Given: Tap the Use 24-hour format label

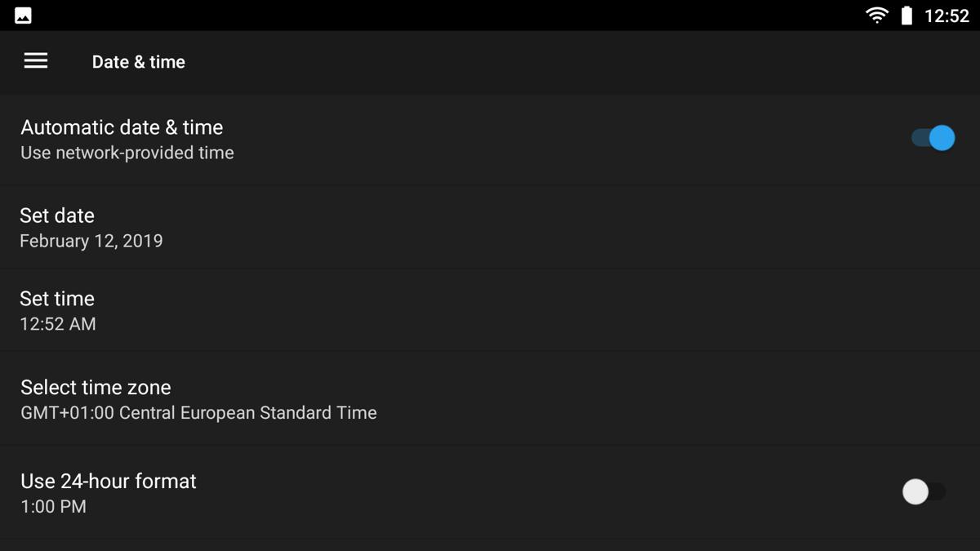Looking at the screenshot, I should [x=109, y=481].
